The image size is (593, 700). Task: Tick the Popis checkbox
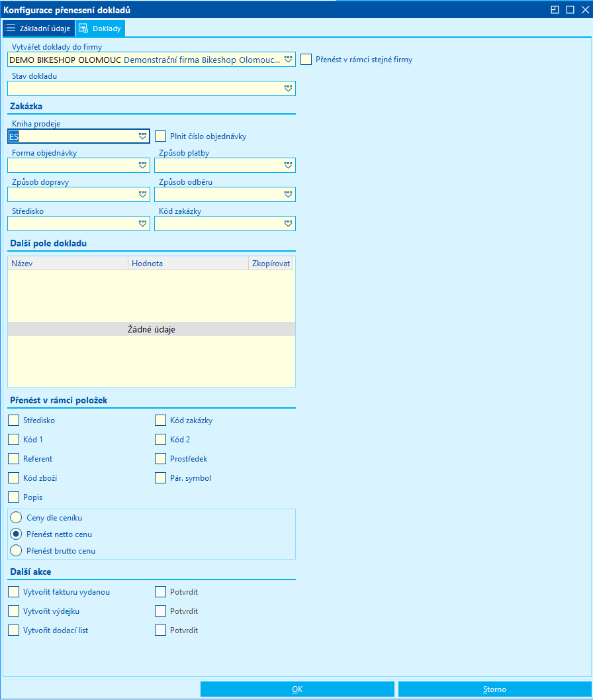tap(14, 497)
